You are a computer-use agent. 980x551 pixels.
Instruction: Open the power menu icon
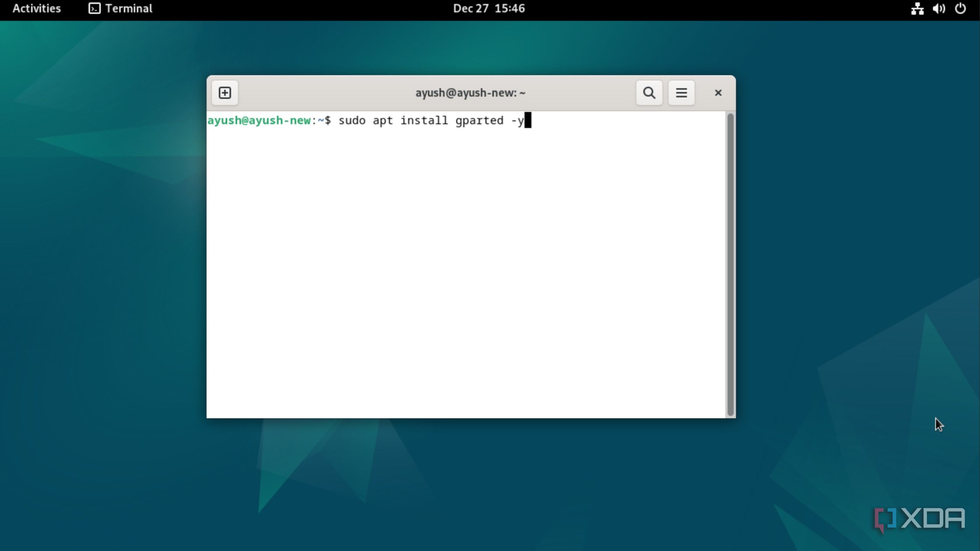pos(960,9)
